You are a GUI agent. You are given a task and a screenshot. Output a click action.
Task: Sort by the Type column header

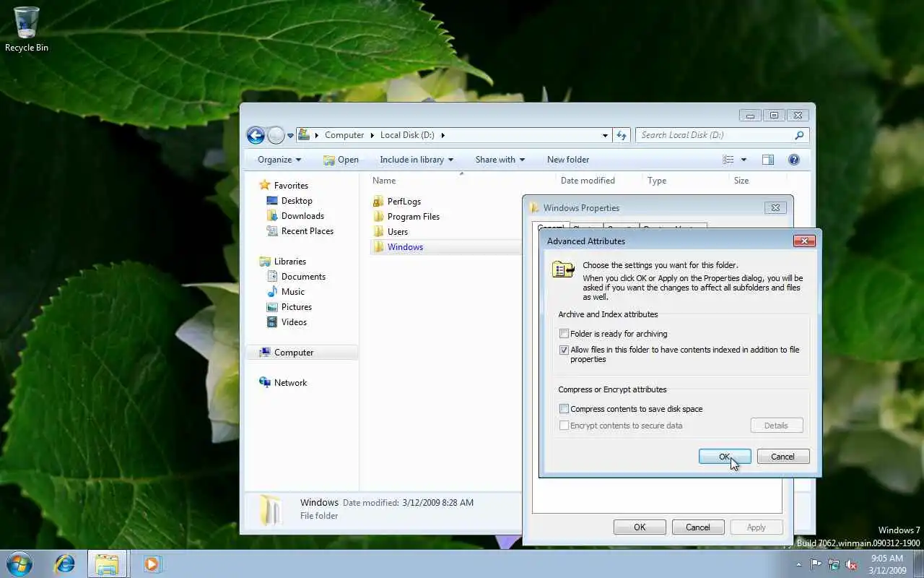(686, 181)
